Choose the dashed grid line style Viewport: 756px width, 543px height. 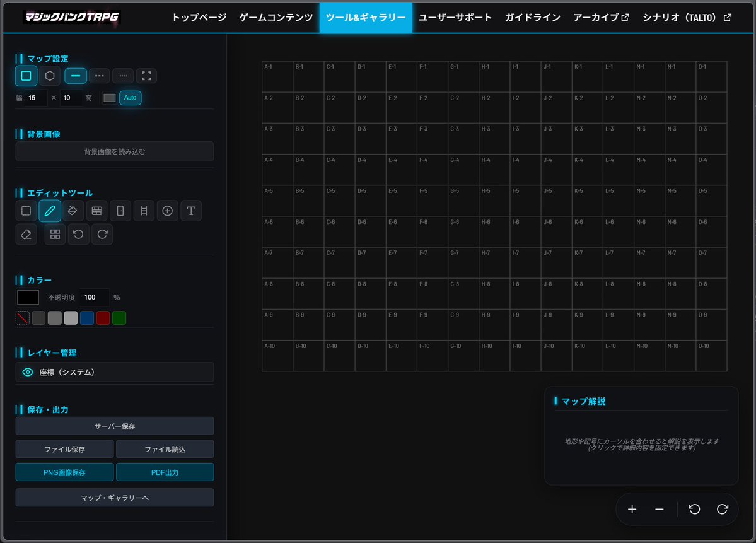[x=100, y=76]
